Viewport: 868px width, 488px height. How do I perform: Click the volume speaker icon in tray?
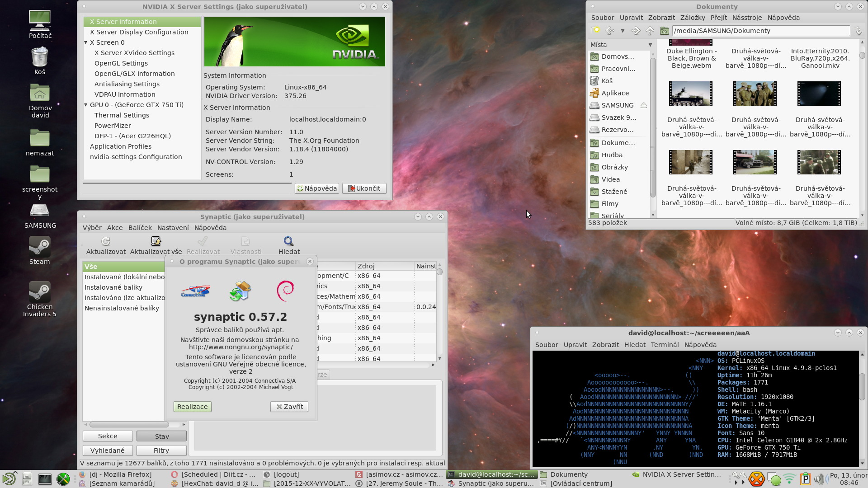820,479
